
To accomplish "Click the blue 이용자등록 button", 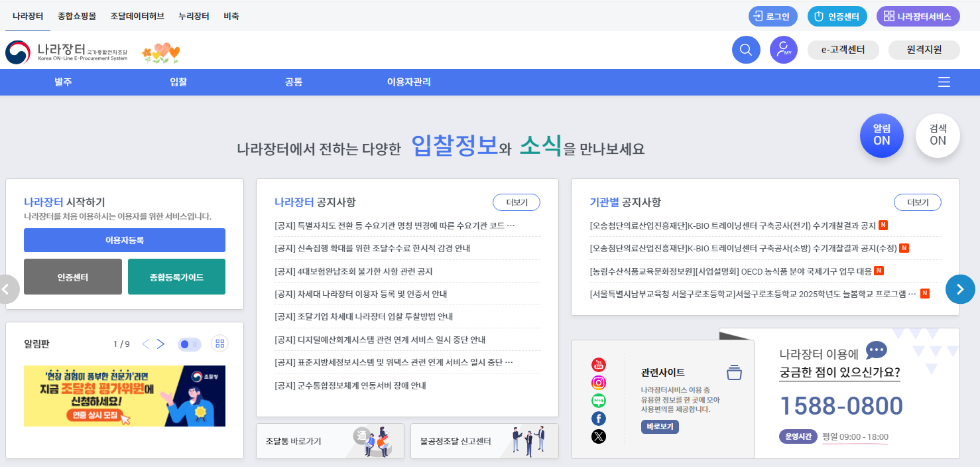I will pos(125,240).
